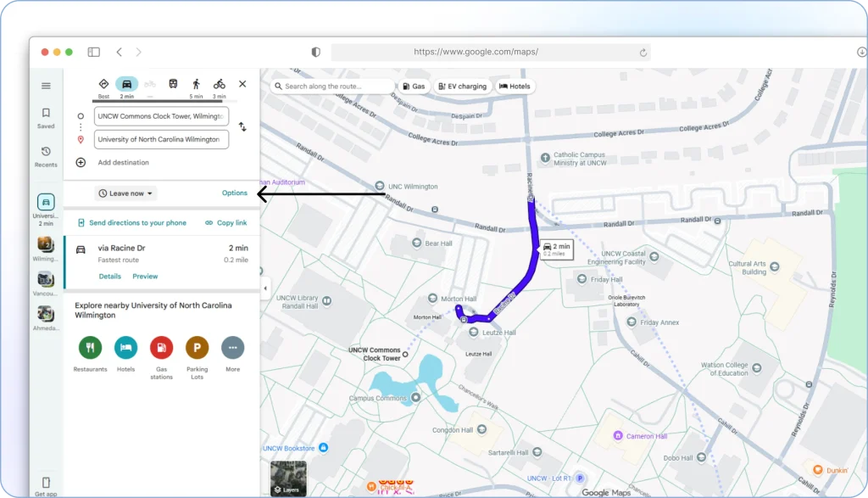The width and height of the screenshot is (868, 498).
Task: Select Motorcycle travel mode
Action: [x=150, y=84]
